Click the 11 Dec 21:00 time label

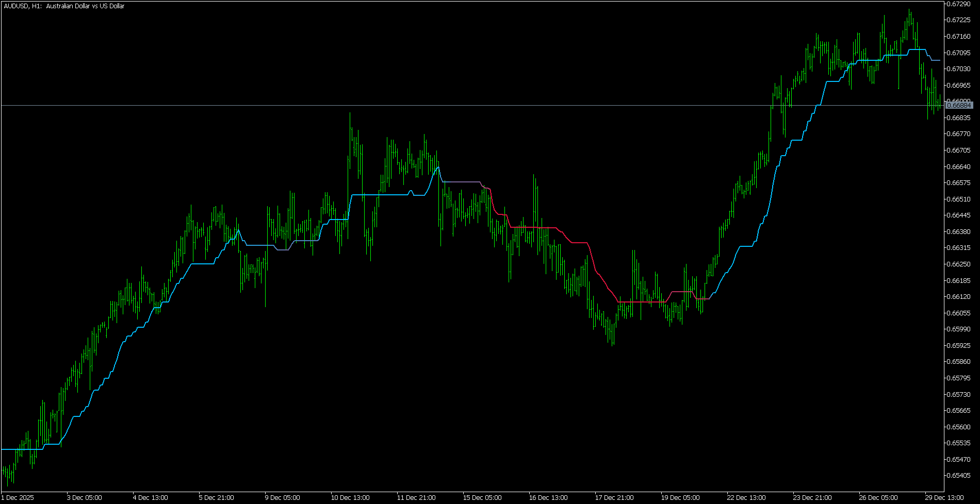(416, 498)
